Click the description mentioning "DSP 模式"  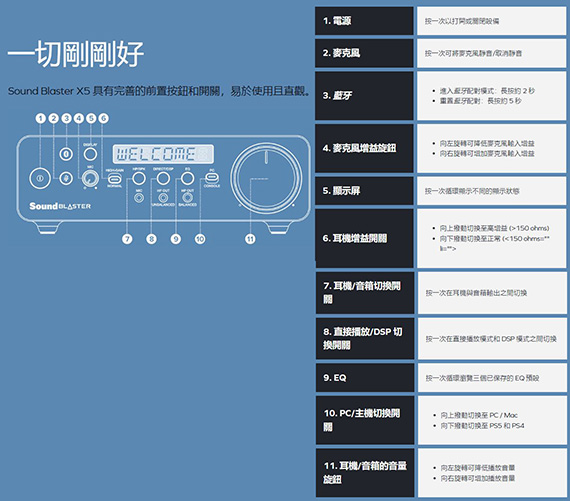[x=492, y=338]
